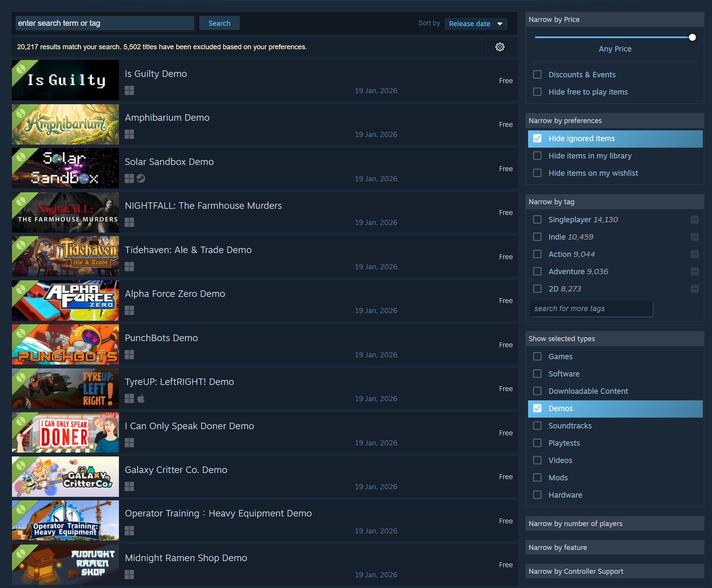Expand Narrow by Controller Support section

point(615,571)
